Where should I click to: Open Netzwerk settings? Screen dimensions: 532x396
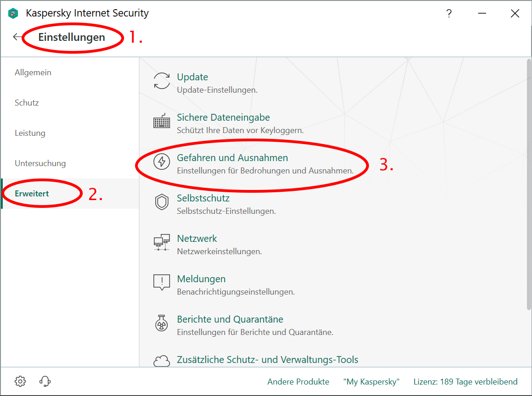coord(197,239)
